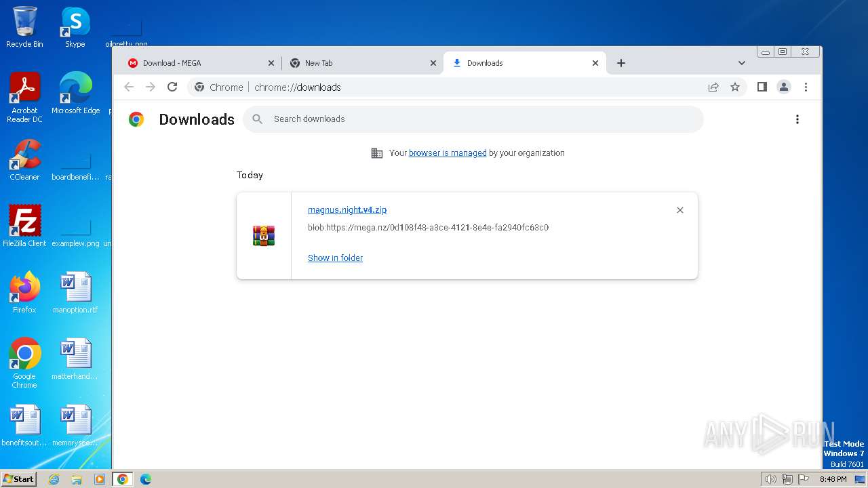Click the WinRAR archive icon of the download
The height and width of the screenshot is (488, 868).
[x=264, y=235]
